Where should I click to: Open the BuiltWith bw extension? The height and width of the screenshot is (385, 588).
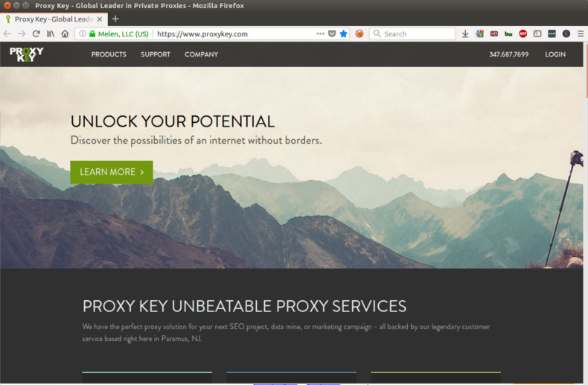tap(508, 34)
